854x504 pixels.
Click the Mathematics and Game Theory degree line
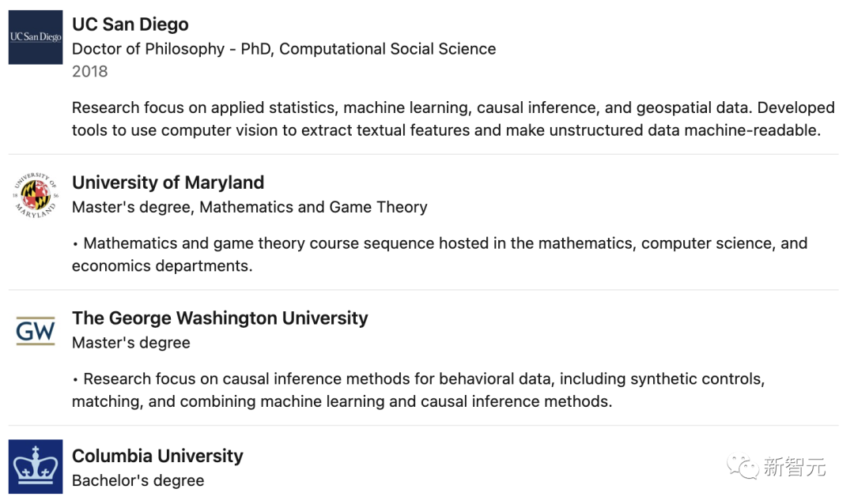coord(249,207)
